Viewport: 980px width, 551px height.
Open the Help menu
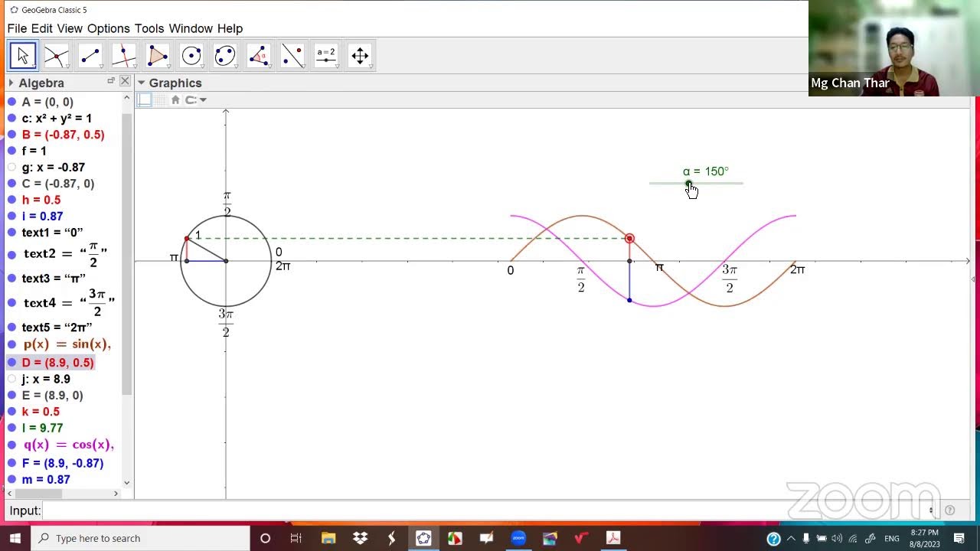pos(230,28)
